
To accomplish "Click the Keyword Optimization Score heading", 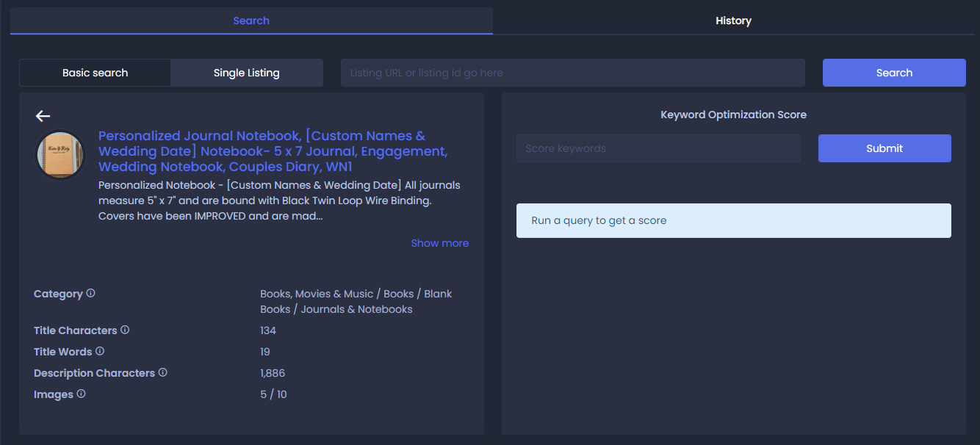I will (x=734, y=115).
